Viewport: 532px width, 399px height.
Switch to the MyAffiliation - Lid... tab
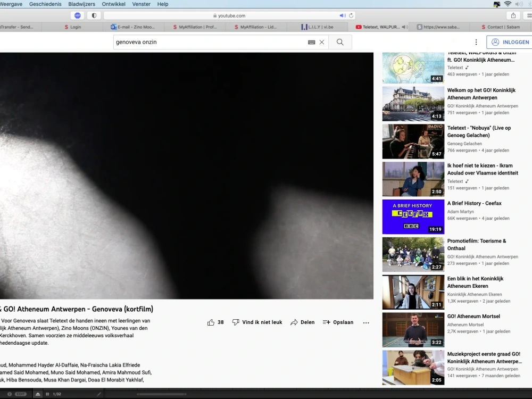click(x=256, y=27)
